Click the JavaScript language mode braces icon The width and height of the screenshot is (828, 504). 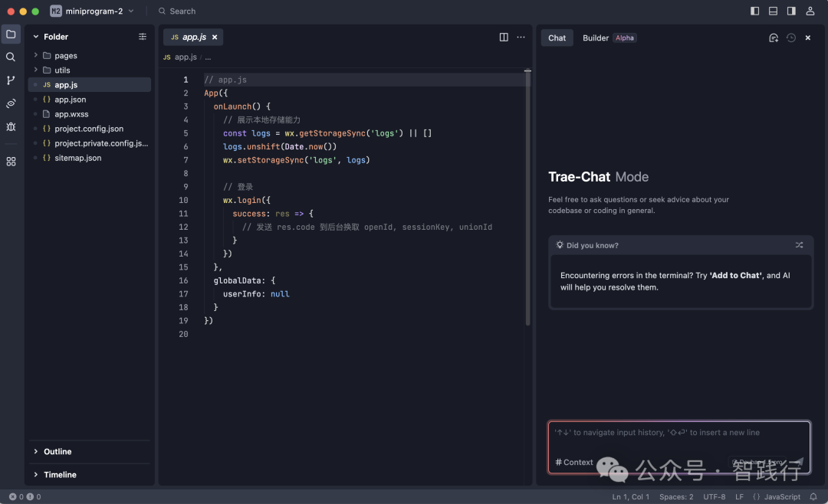click(757, 496)
